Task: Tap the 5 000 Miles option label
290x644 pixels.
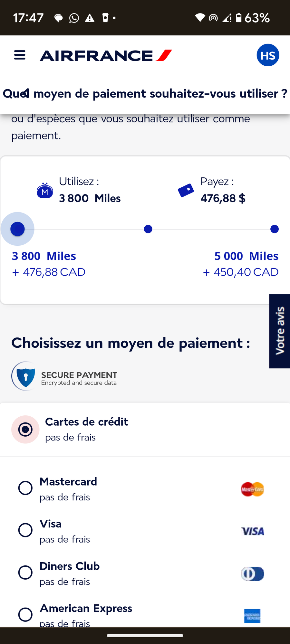Action: [x=246, y=256]
